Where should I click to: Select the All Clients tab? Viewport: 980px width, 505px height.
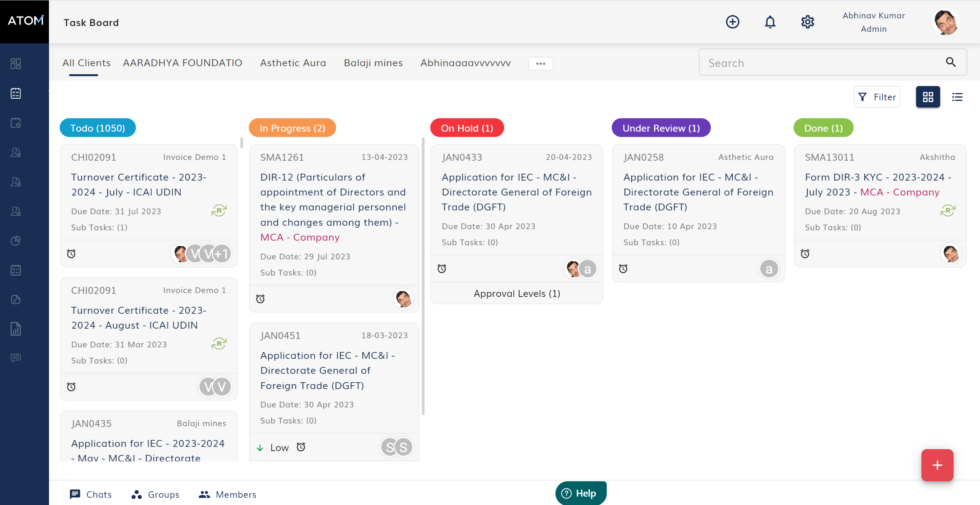86,63
